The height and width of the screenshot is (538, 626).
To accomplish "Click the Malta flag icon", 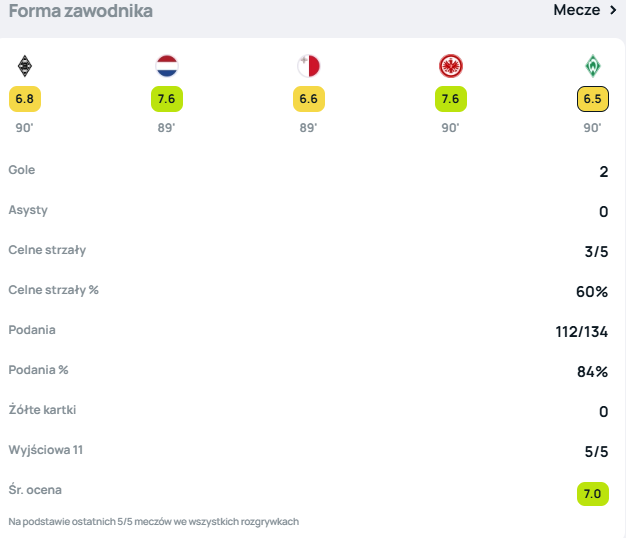I will [308, 67].
